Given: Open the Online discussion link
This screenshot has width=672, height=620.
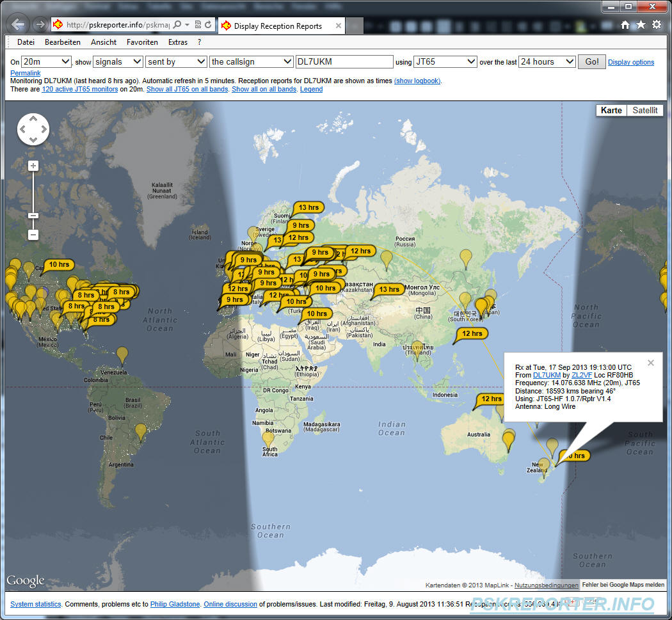Looking at the screenshot, I should (230, 604).
